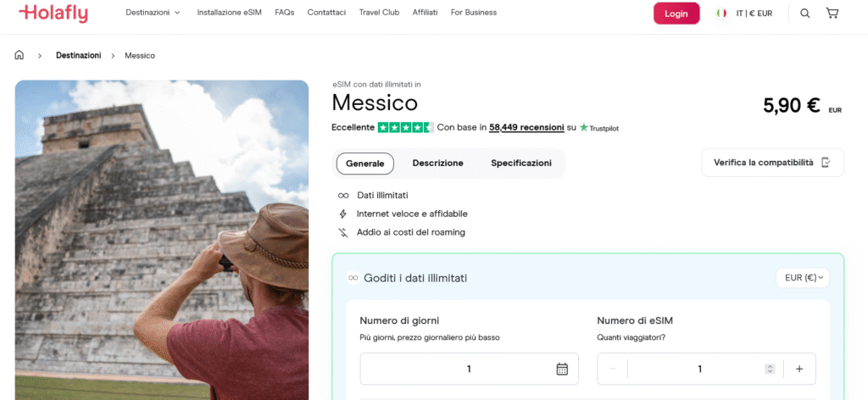This screenshot has height=400, width=868.
Task: Select the Generale tab
Action: coord(364,164)
